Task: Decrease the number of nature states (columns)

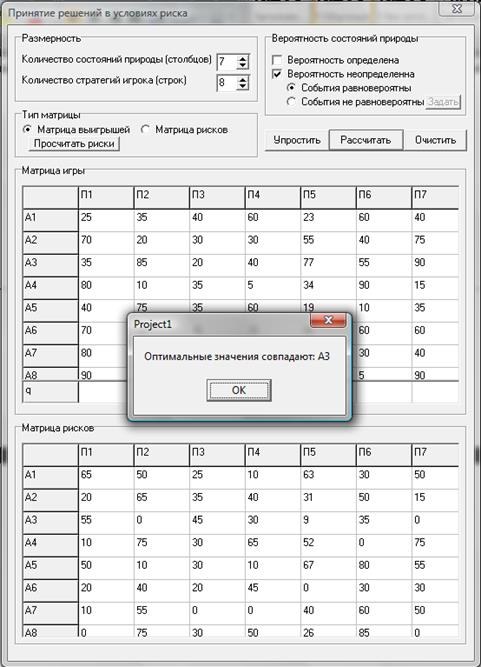Action: pyautogui.click(x=242, y=66)
